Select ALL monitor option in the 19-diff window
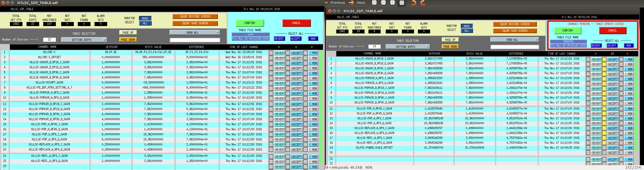This screenshot has height=170, width=644. click(467, 31)
